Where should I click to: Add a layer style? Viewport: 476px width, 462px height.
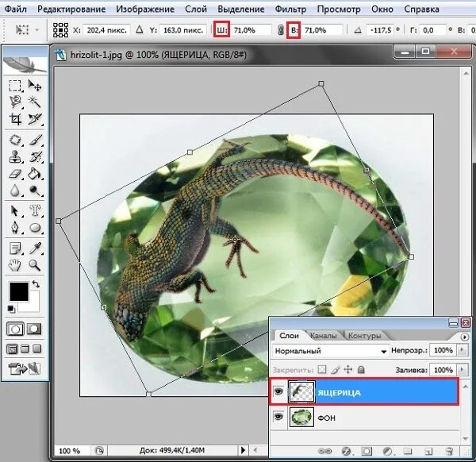(x=346, y=451)
